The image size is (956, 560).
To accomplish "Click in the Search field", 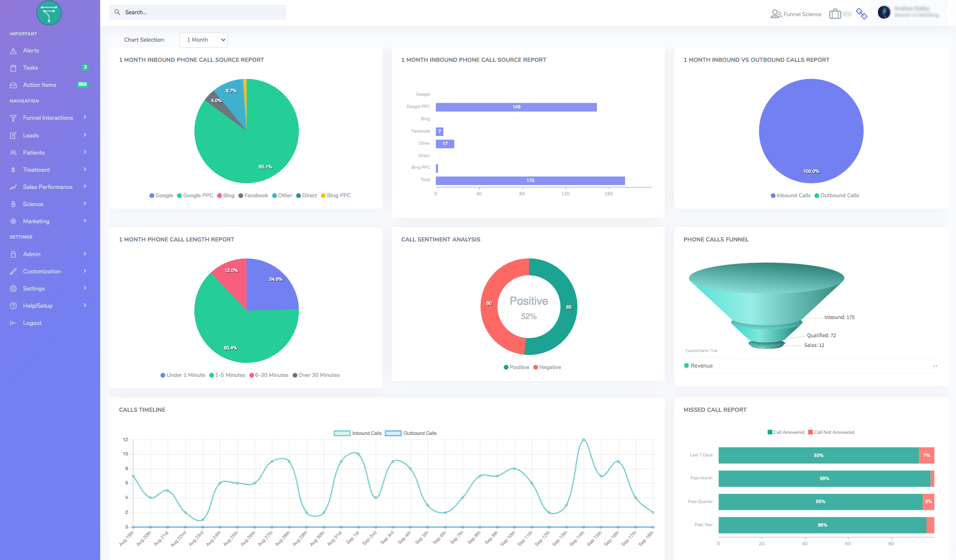I will pos(198,12).
